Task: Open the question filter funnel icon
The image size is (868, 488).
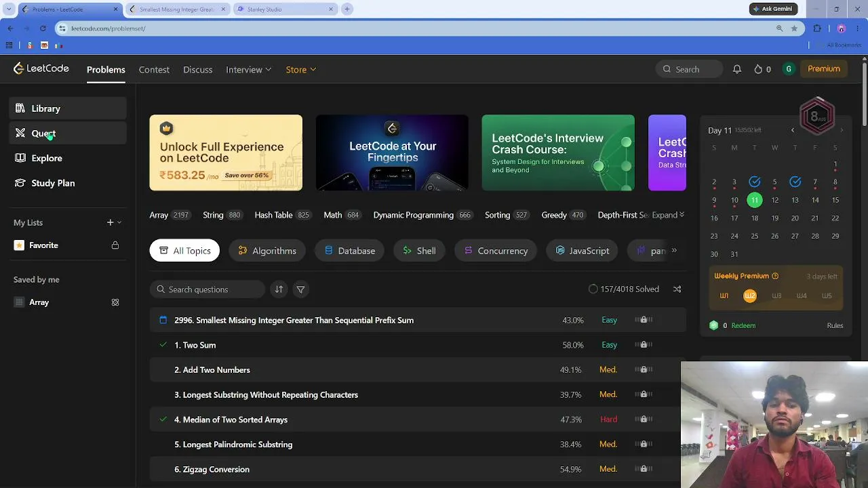Action: coord(300,289)
